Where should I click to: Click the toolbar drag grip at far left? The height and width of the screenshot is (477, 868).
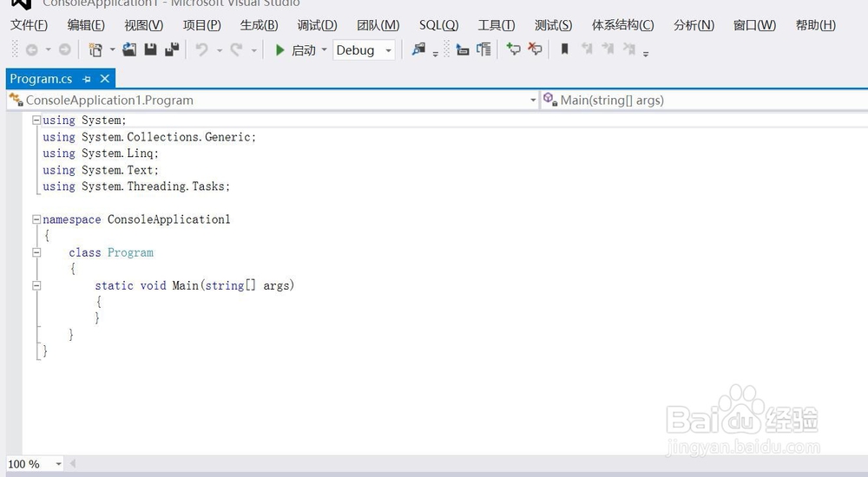[15, 49]
